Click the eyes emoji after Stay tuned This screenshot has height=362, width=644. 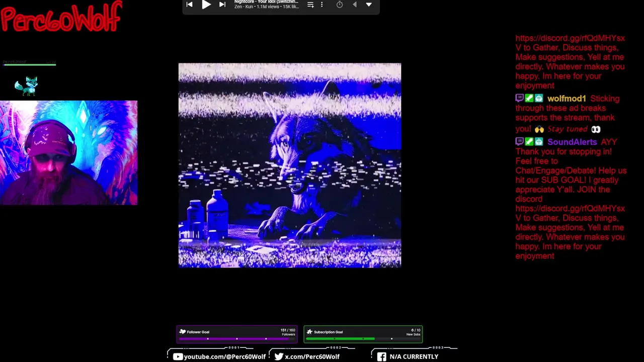coord(596,129)
